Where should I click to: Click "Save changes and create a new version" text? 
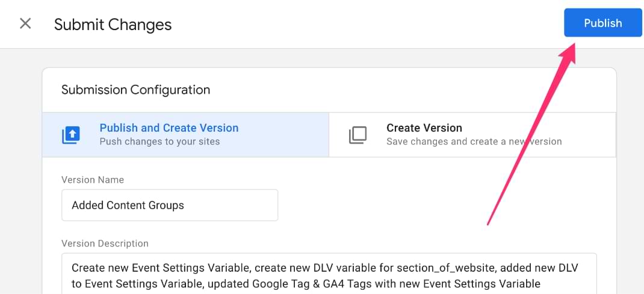(474, 142)
